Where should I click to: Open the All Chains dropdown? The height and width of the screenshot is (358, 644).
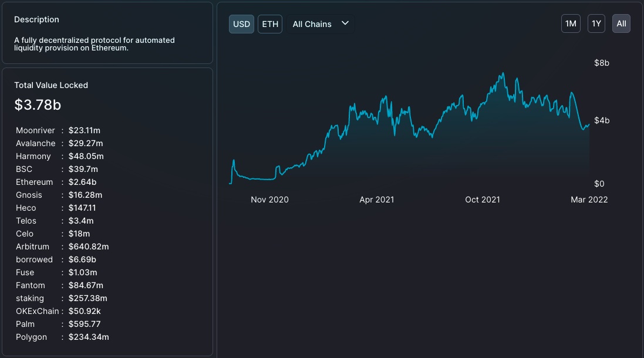click(x=321, y=24)
